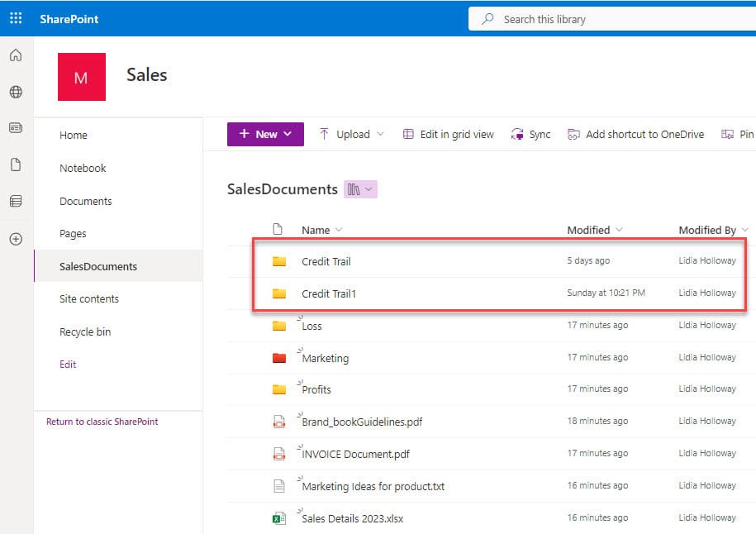The image size is (756, 534).
Task: Click the Upload command
Action: pos(351,134)
